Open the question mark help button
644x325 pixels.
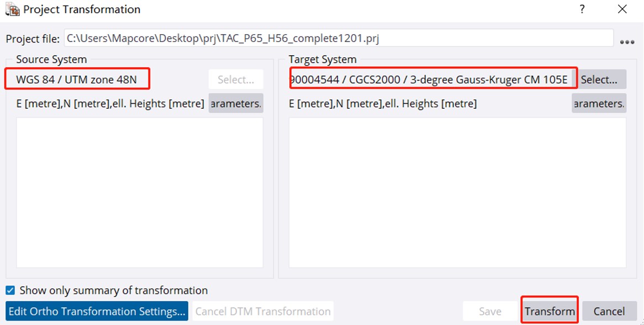(582, 9)
